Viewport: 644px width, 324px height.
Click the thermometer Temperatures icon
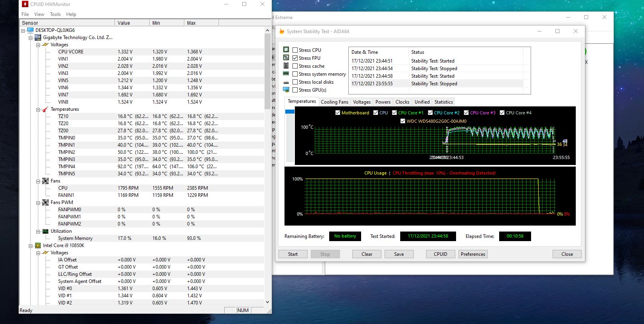click(45, 109)
